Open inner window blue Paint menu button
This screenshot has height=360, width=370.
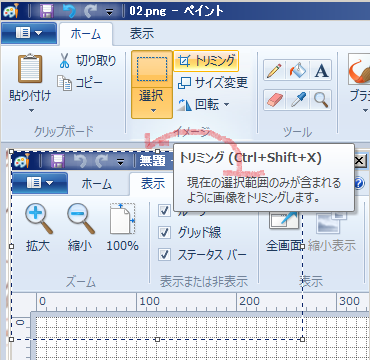click(40, 183)
